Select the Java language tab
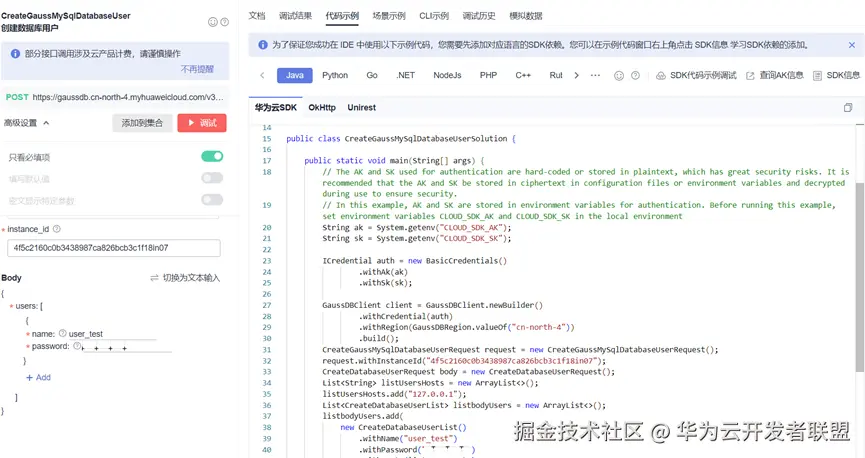The height and width of the screenshot is (458, 865). click(x=295, y=76)
